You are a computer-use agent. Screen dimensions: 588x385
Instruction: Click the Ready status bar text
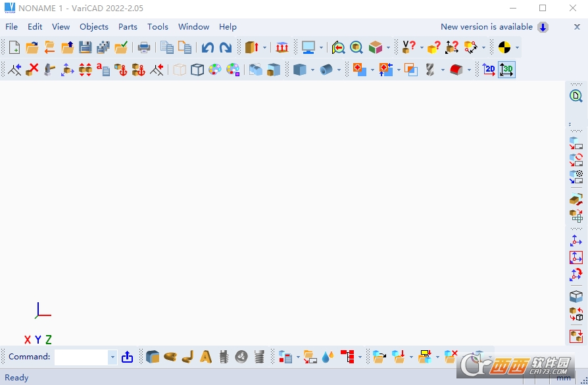[16, 378]
